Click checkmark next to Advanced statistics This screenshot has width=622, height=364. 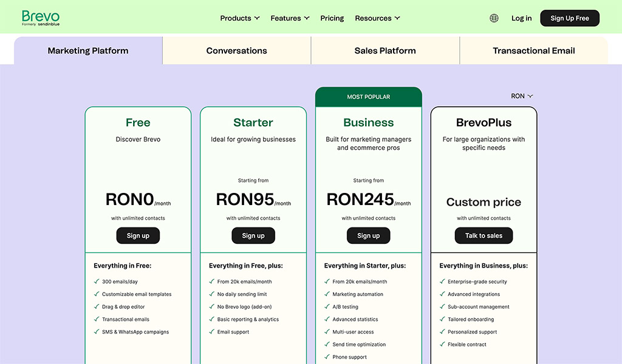tap(327, 319)
